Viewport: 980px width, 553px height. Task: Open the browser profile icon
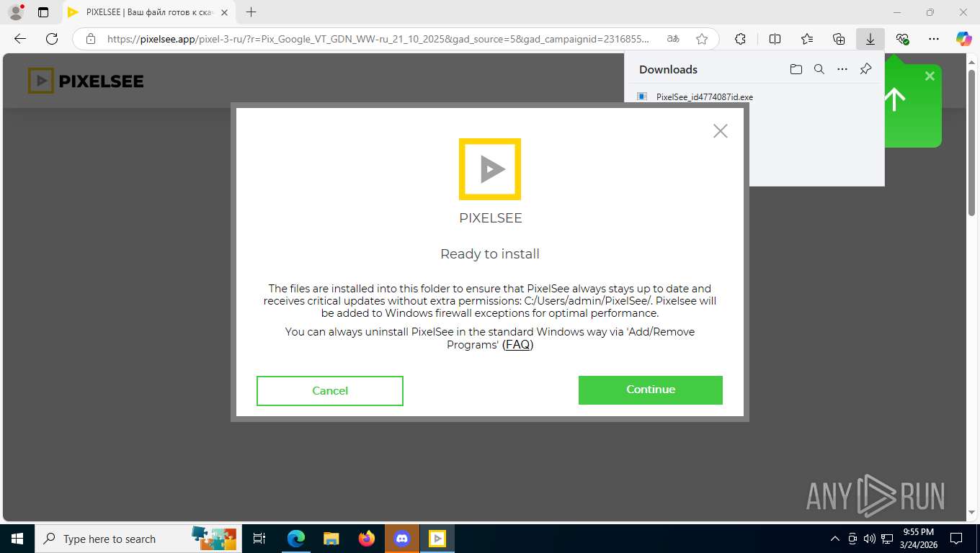16,12
